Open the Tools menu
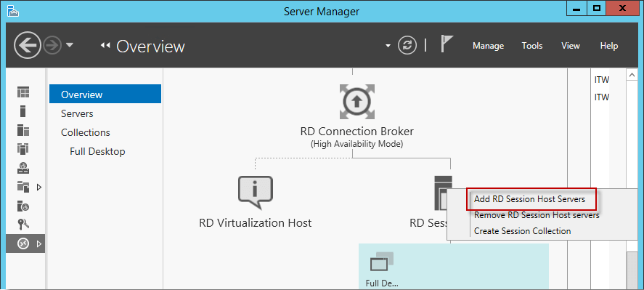 [532, 46]
